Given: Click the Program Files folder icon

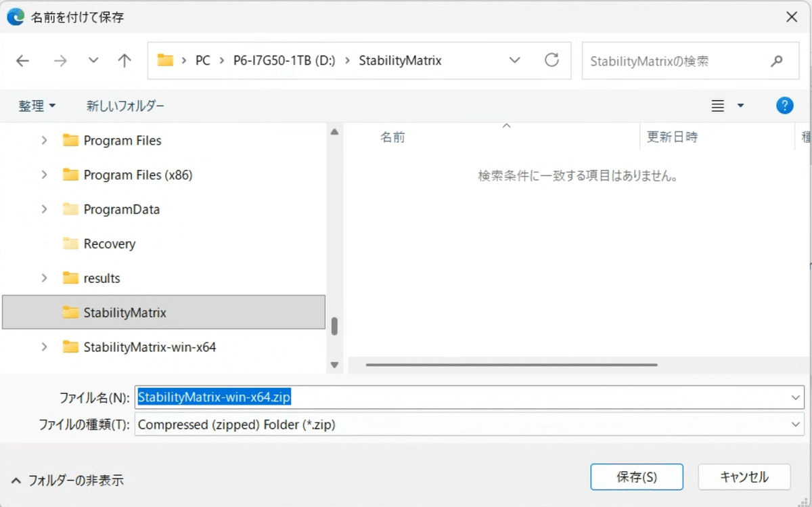Looking at the screenshot, I should click(x=70, y=140).
